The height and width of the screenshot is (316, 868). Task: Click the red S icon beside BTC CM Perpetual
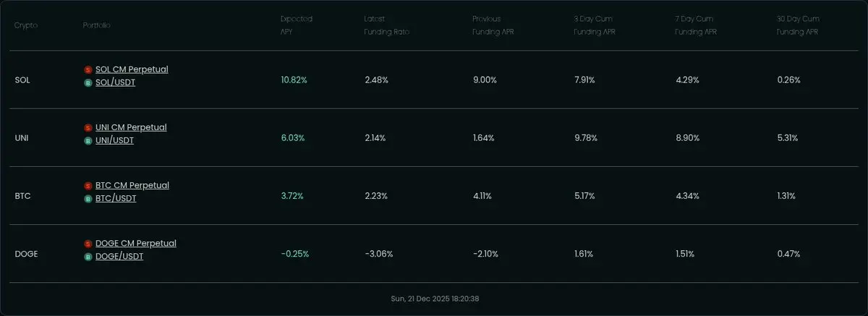point(88,186)
